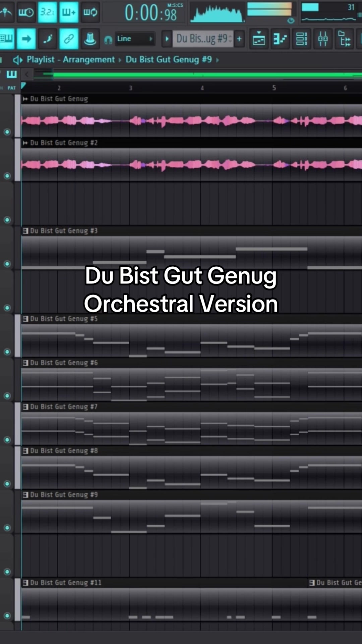Toggle loop recording icon
362x644 pixels.
tap(90, 12)
